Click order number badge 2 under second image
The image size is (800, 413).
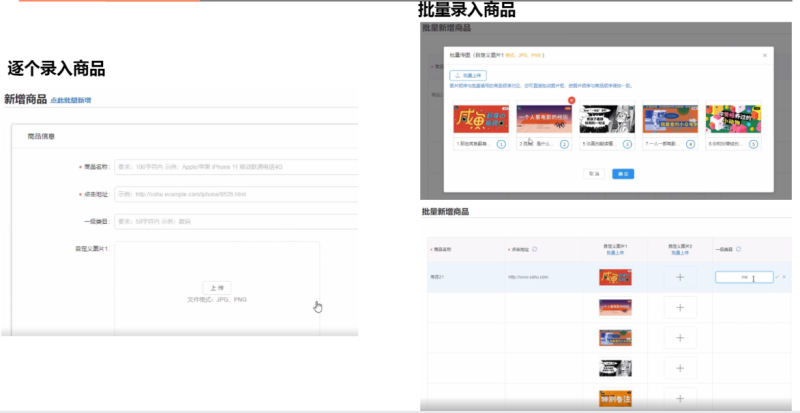point(564,144)
